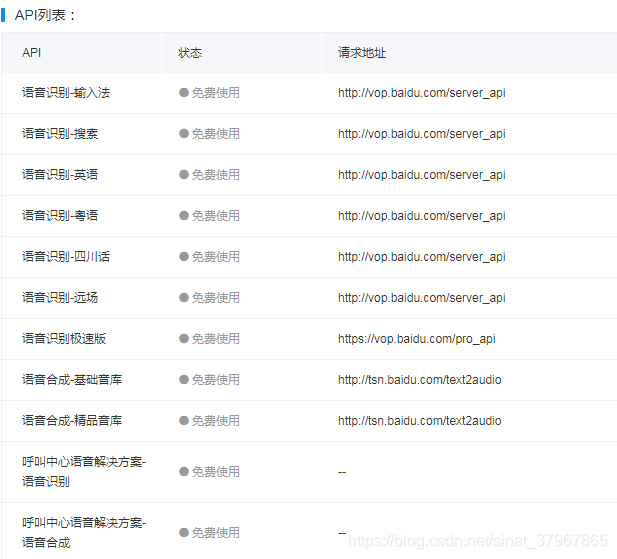Click 免费使用 status for 语音识别-英语
The width and height of the screenshot is (617, 559).
point(209,175)
